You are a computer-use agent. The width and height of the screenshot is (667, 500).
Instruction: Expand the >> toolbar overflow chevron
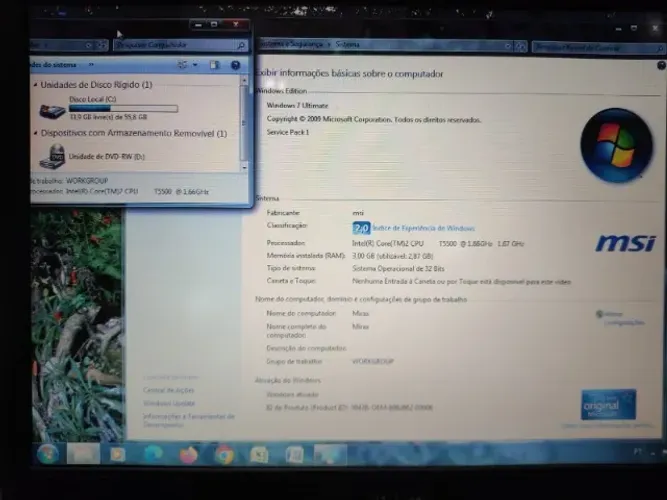tap(91, 65)
